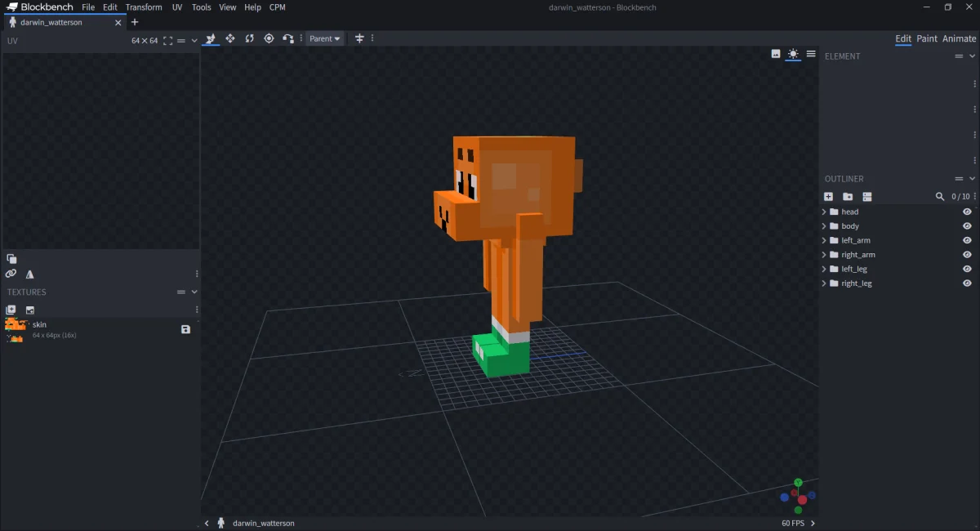The image size is (980, 531).
Task: Switch to Edit mode
Action: click(x=903, y=38)
